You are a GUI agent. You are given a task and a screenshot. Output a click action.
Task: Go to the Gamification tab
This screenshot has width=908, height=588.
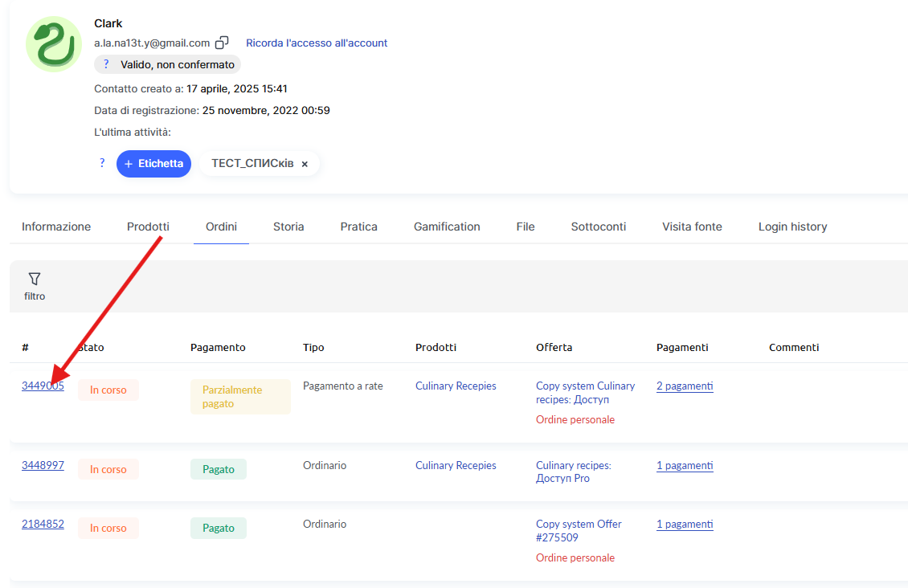tap(447, 227)
